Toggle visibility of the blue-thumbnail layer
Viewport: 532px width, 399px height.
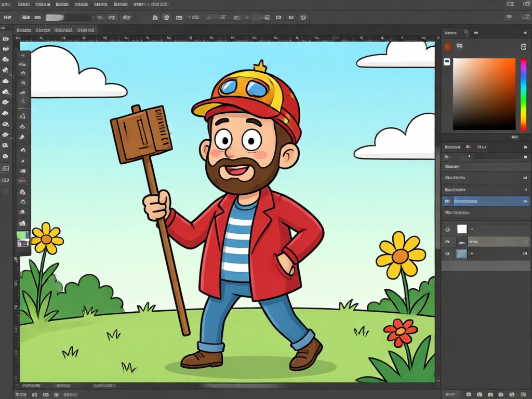pyautogui.click(x=447, y=254)
